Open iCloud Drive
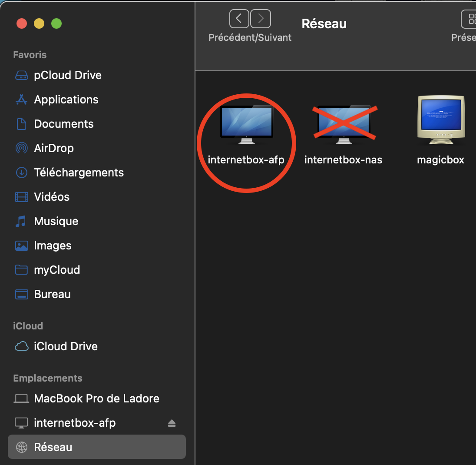Screen dimensions: 476x465 pos(66,346)
